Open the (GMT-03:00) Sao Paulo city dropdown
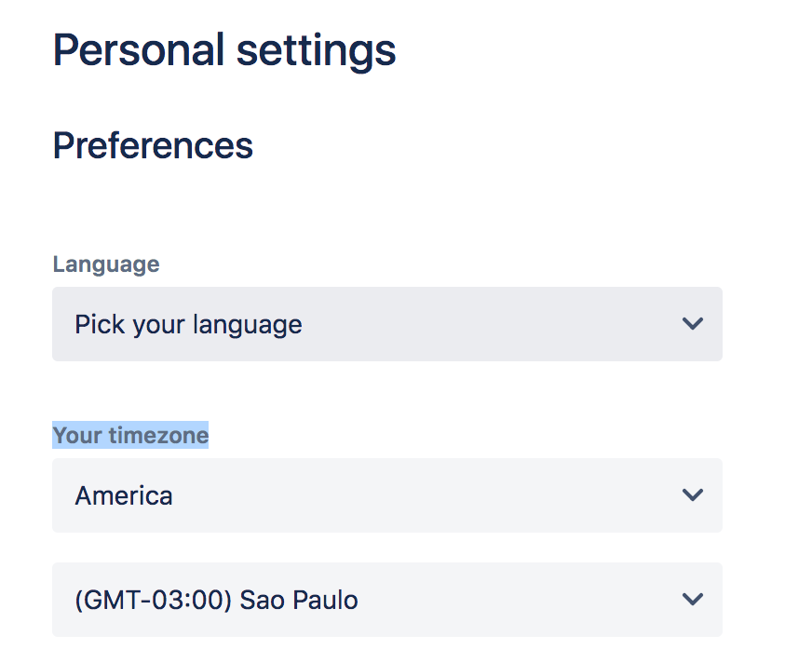The image size is (812, 663). 386,600
